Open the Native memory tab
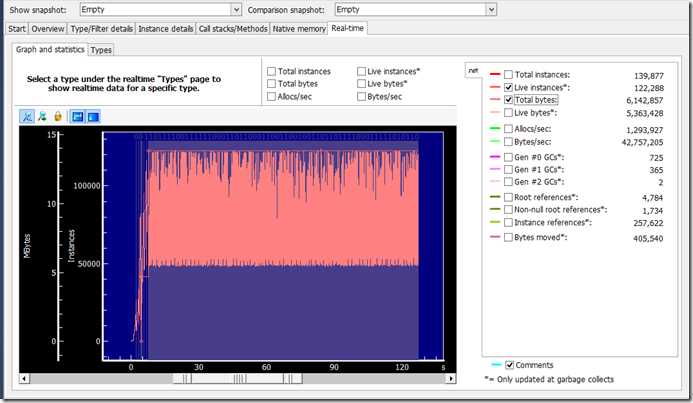Screen dimensions: 693x403 [x=299, y=29]
